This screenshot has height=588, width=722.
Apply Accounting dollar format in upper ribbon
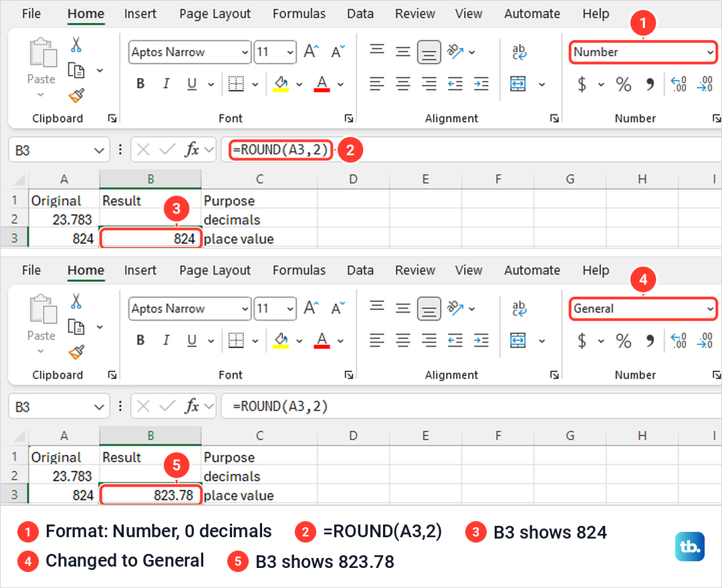click(x=582, y=84)
